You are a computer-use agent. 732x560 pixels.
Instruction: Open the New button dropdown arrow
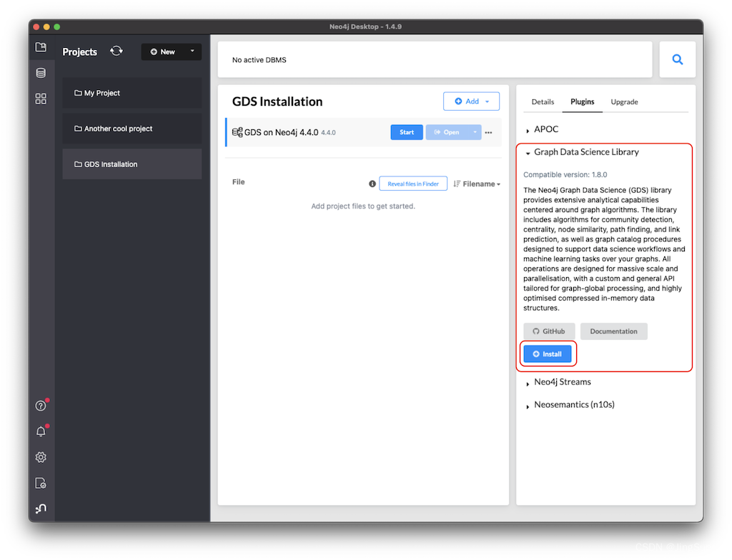coord(192,52)
